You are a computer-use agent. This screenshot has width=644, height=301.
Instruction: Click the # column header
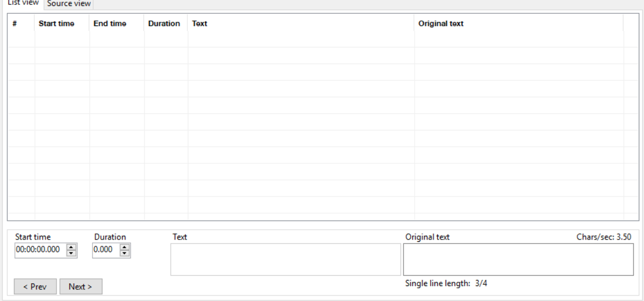tap(14, 24)
